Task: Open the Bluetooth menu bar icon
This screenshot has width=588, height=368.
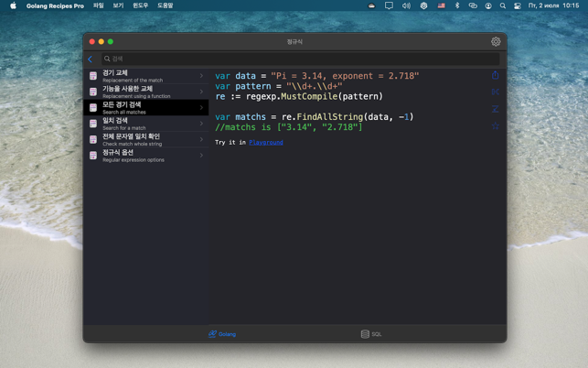Action: click(x=457, y=5)
